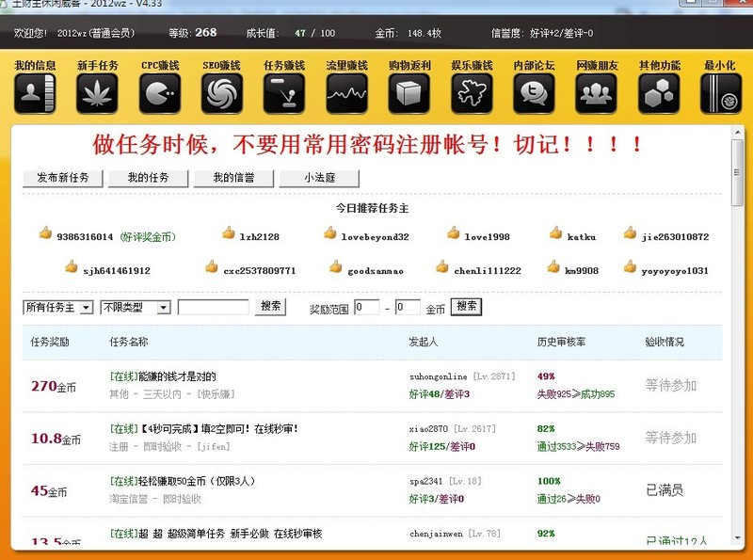Click the 发布新任务 button

[63, 178]
